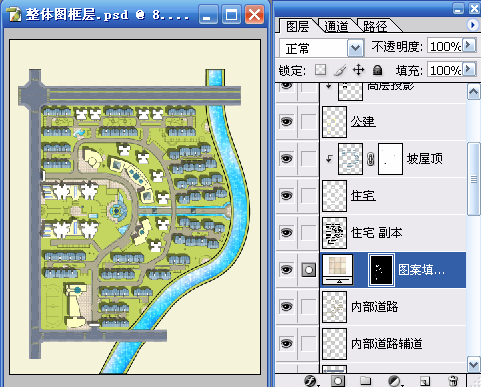The image size is (481, 387).
Task: Toggle lock all padlock icon
Action: pos(377,70)
